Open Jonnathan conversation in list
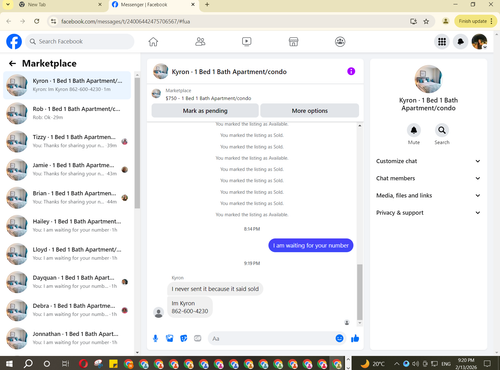 click(x=67, y=338)
